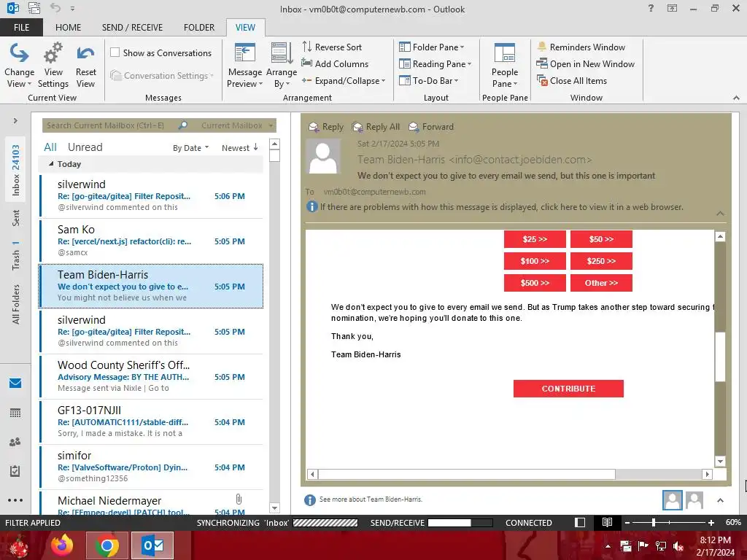Click the search magnifier icon
Screen dimensions: 747x560
point(182,125)
